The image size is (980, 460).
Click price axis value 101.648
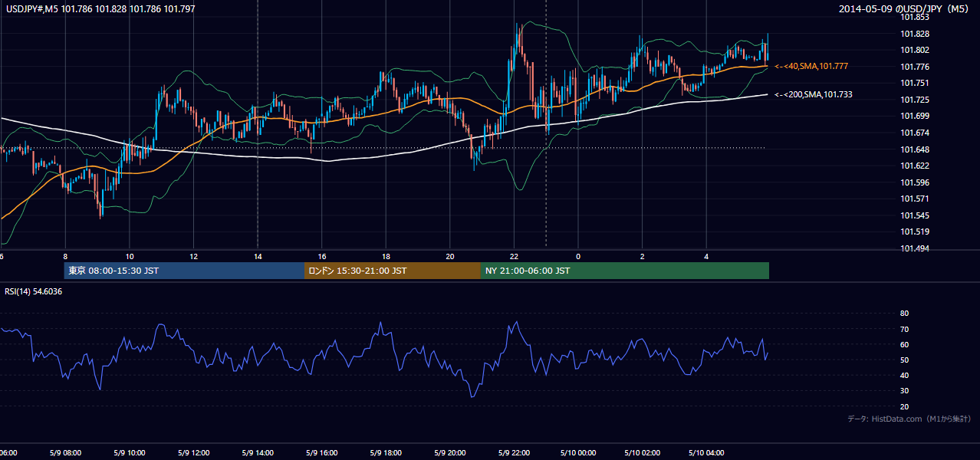tap(914, 149)
